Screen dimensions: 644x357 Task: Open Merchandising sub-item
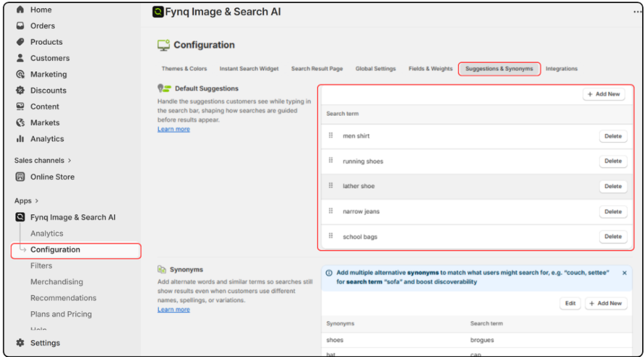(57, 281)
